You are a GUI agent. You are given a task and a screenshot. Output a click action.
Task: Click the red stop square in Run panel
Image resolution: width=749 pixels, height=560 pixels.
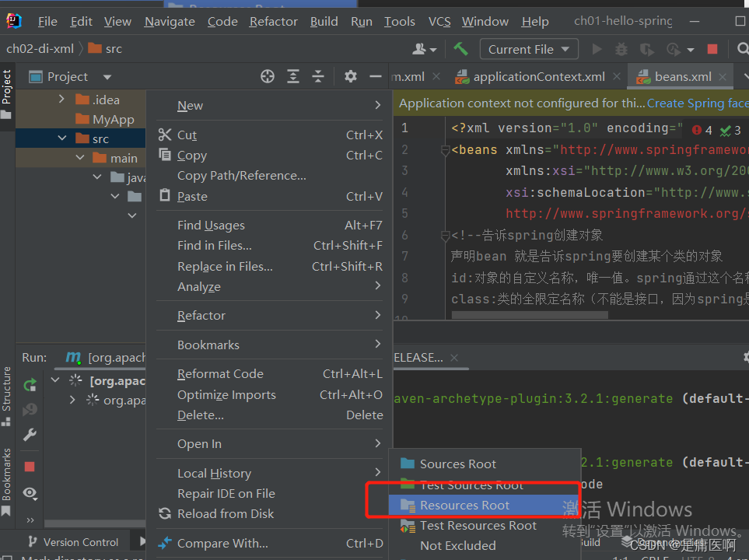[30, 467]
